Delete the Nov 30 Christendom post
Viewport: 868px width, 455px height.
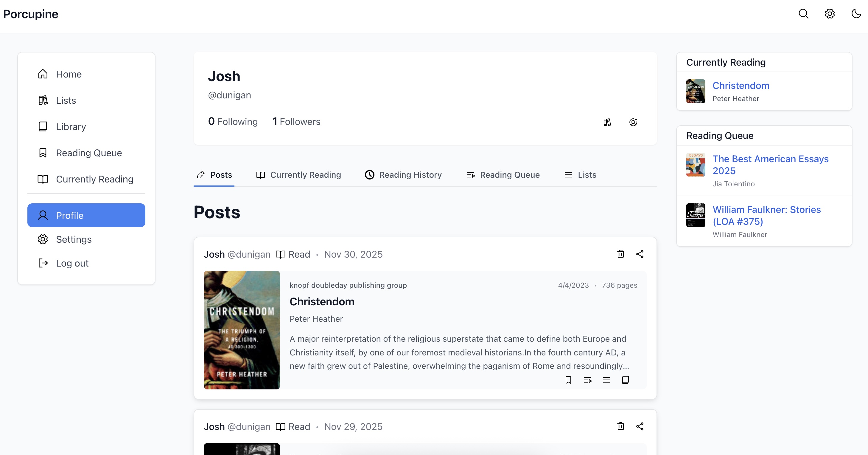620,254
